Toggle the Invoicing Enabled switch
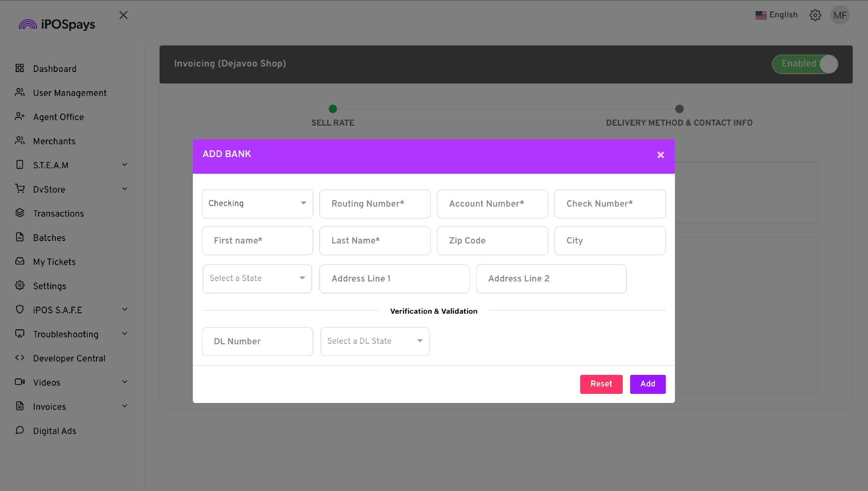Image resolution: width=868 pixels, height=491 pixels. 804,64
